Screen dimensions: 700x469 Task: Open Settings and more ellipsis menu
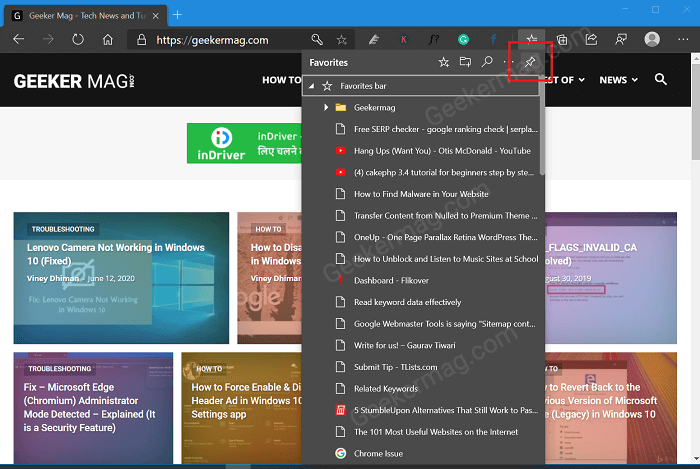pyautogui.click(x=683, y=40)
